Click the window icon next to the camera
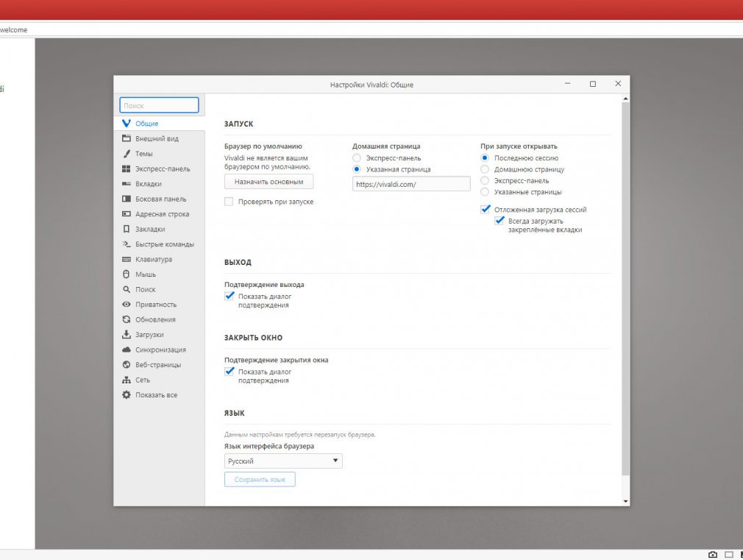The image size is (743, 560). (729, 554)
